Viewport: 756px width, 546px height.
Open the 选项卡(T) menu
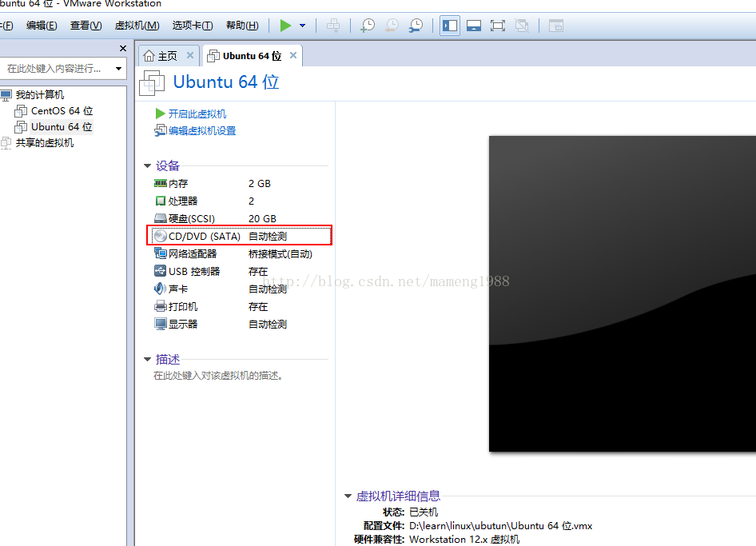(193, 26)
